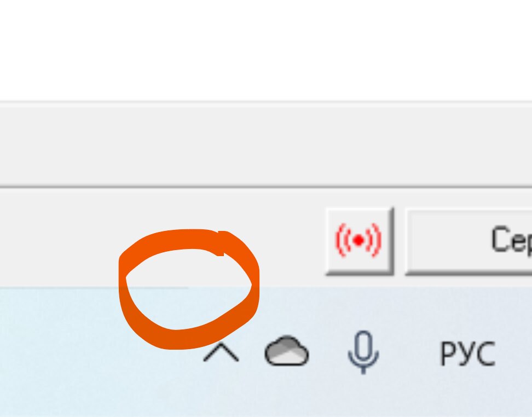The image size is (532, 417).
Task: Toggle the red radio-wave transmit button
Action: pyautogui.click(x=359, y=241)
